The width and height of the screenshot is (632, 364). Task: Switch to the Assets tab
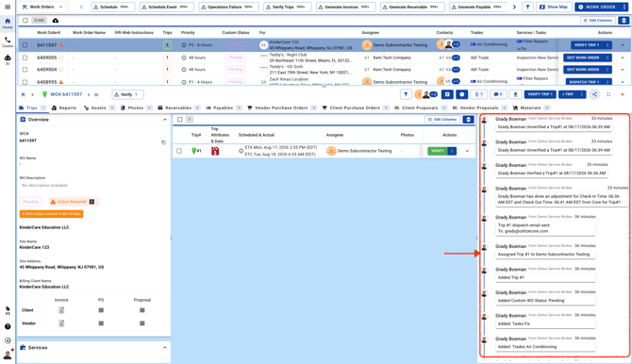point(99,108)
